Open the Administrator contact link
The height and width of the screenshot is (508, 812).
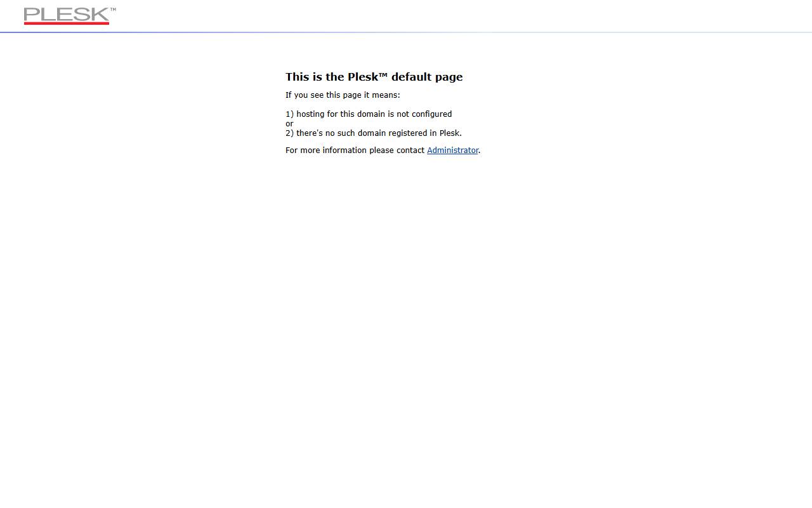point(452,150)
